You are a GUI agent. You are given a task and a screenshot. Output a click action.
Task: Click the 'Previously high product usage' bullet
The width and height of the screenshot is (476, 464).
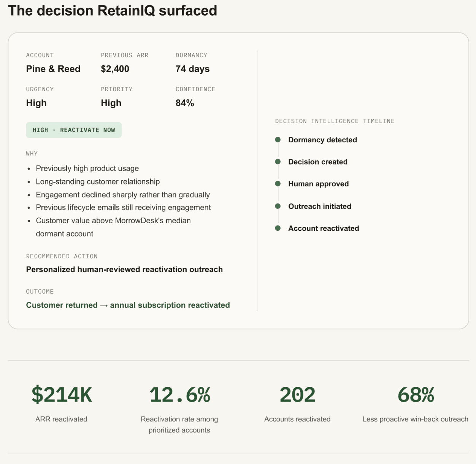point(87,168)
